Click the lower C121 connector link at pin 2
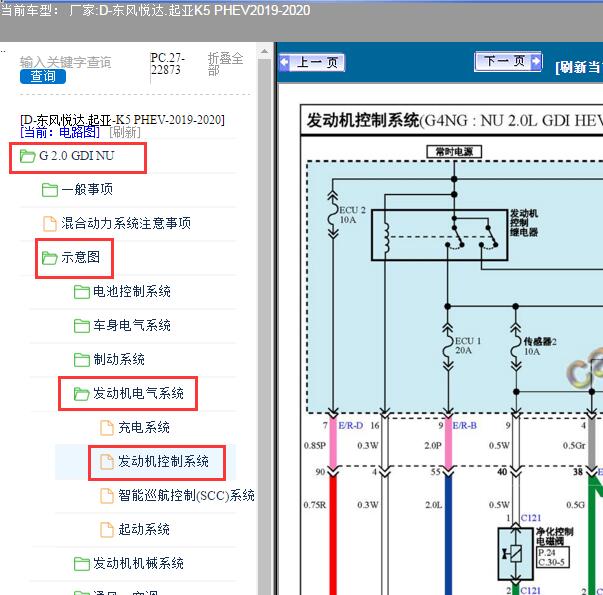Viewport: 603px width, 595px height. 531,590
